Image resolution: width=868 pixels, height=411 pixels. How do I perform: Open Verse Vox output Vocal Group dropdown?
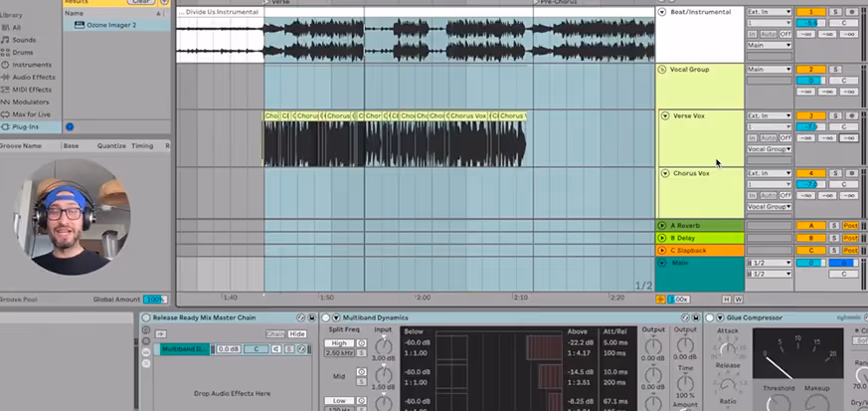click(769, 149)
